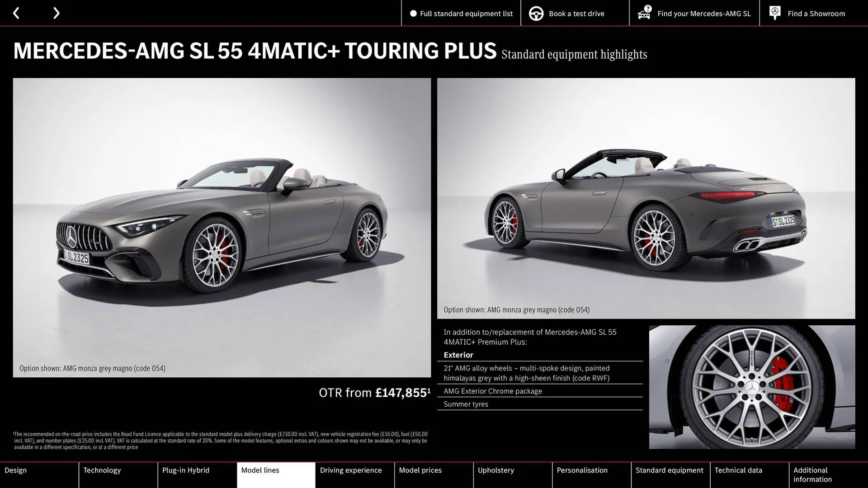Viewport: 868px width, 488px height.
Task: Navigate back using the left chevron arrow
Action: coord(17,13)
